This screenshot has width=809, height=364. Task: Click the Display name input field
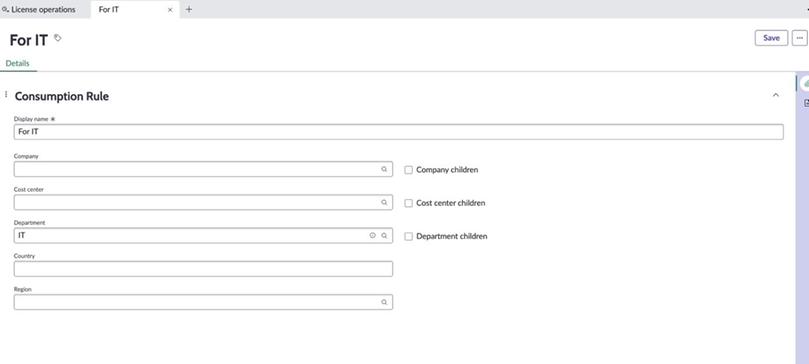[x=398, y=132]
